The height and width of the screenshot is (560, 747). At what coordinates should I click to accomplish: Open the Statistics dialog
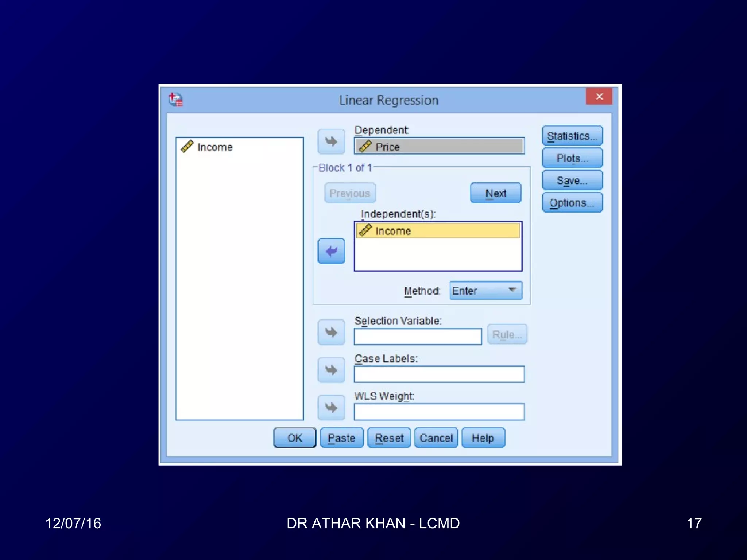572,136
